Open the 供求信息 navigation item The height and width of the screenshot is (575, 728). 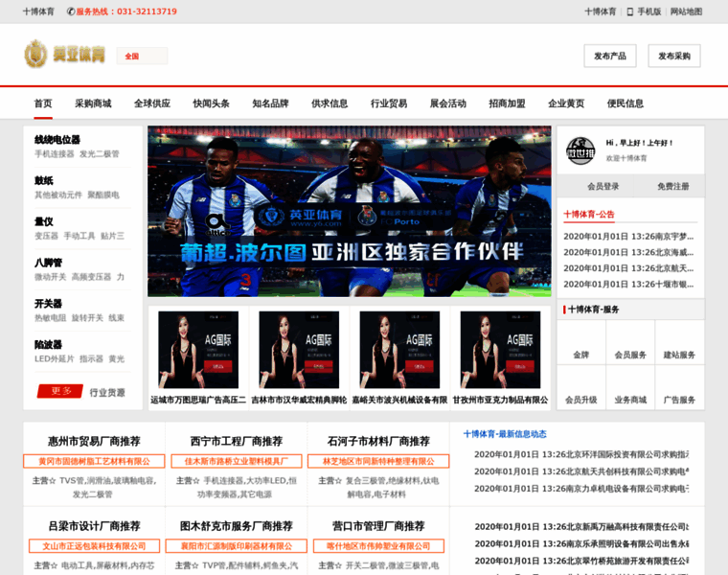(x=330, y=103)
